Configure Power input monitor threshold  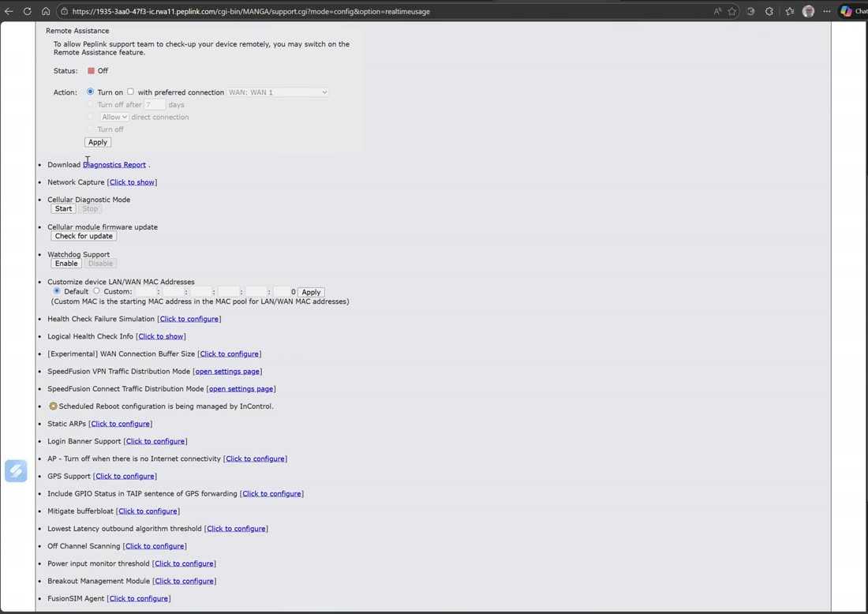click(184, 563)
